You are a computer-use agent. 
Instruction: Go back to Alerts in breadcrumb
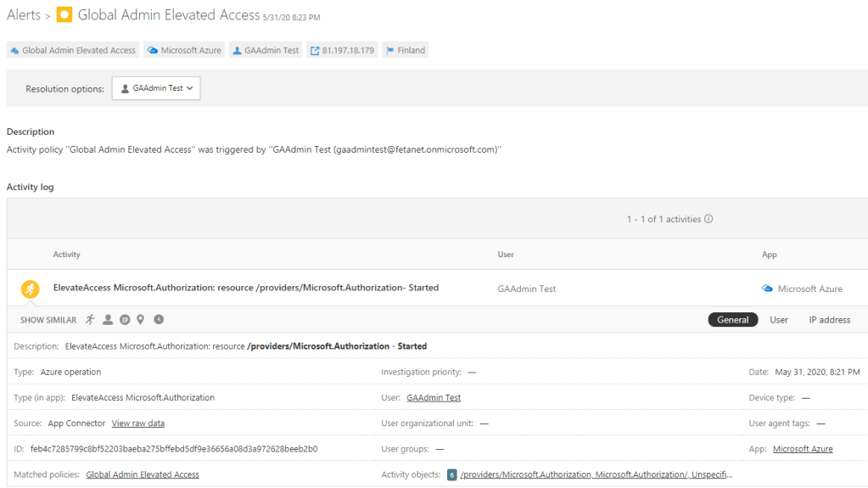tap(24, 15)
